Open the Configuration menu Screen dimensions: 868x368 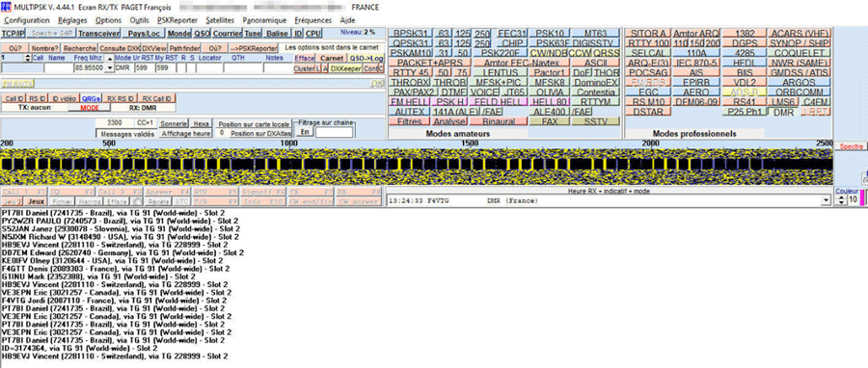coord(27,20)
